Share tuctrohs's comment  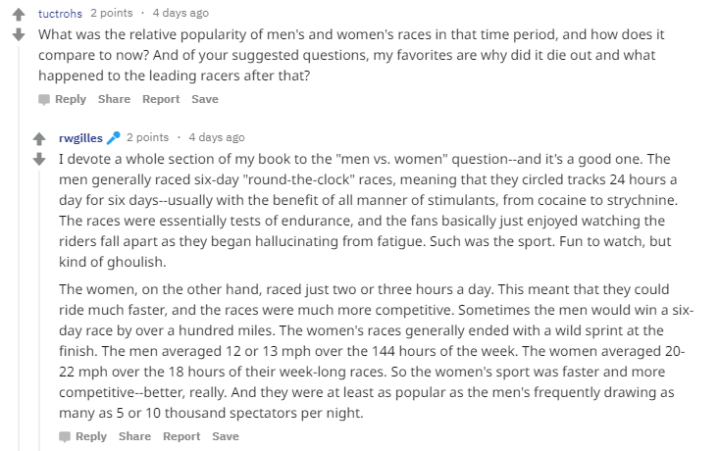tap(114, 99)
